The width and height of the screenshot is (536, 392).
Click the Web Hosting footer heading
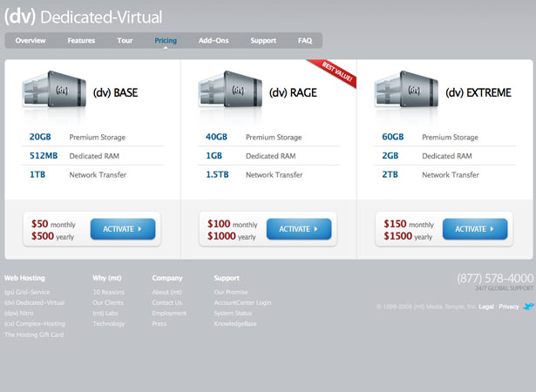pos(24,278)
